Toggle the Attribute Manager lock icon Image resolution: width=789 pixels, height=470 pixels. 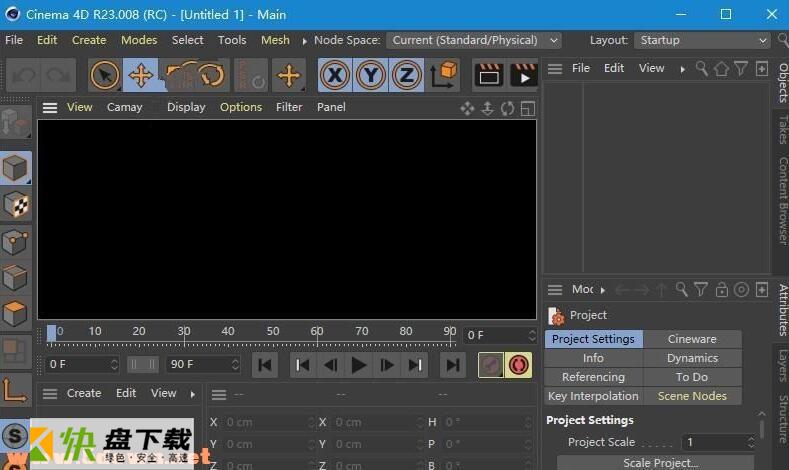click(x=722, y=290)
